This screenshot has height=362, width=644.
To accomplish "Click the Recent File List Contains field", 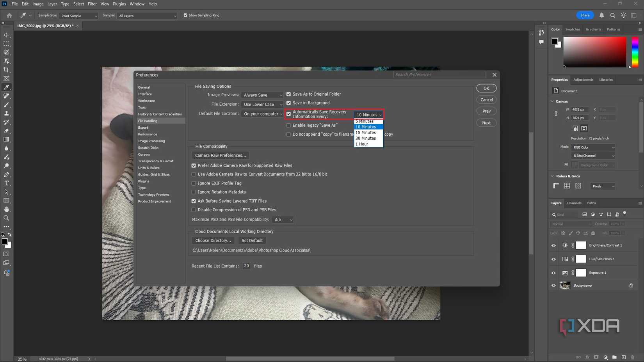I will [246, 266].
